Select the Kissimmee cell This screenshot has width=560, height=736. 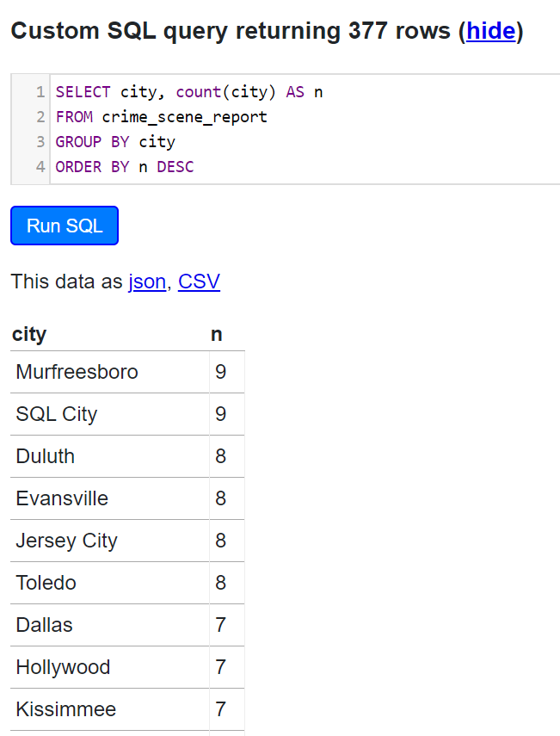click(110, 709)
